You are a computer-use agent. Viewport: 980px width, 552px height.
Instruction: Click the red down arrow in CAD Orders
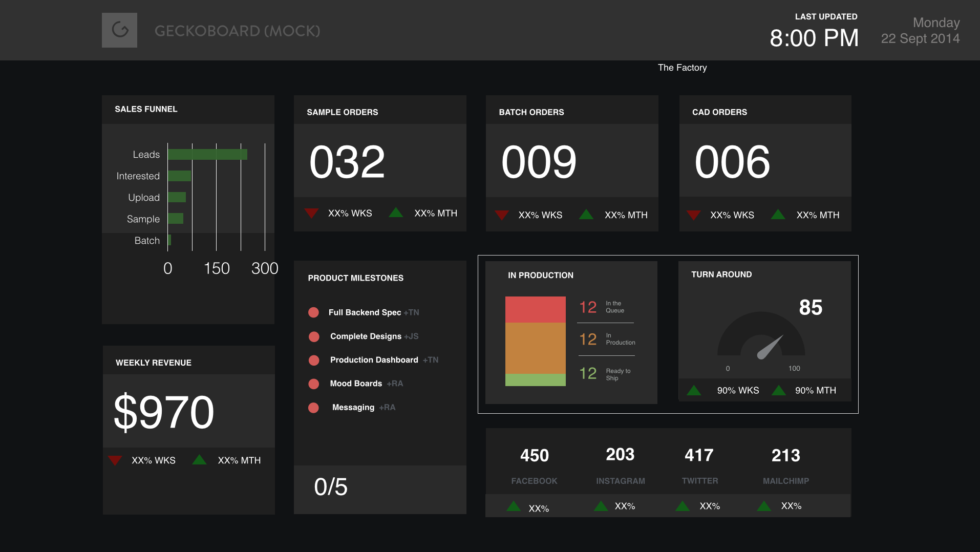[694, 215]
